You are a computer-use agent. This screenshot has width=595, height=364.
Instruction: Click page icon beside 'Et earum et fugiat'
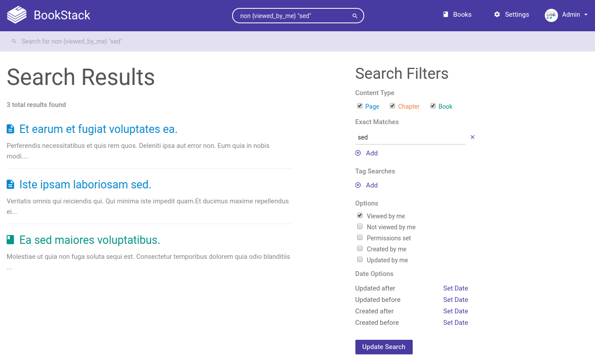tap(11, 129)
